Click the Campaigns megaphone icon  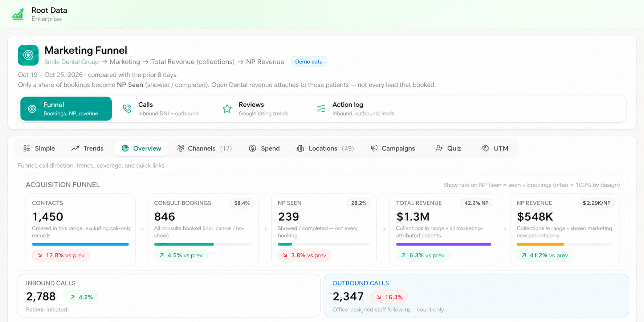coord(374,148)
